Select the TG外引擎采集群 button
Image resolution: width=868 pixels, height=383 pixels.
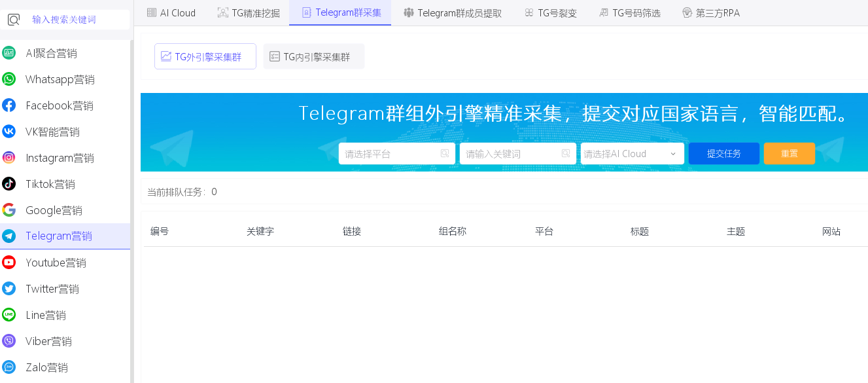tap(205, 56)
